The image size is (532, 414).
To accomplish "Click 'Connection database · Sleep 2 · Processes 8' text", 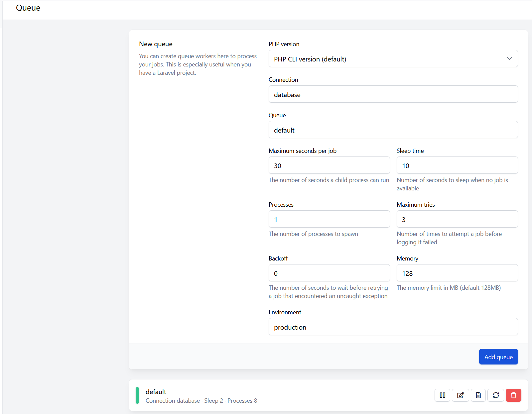I will click(201, 401).
